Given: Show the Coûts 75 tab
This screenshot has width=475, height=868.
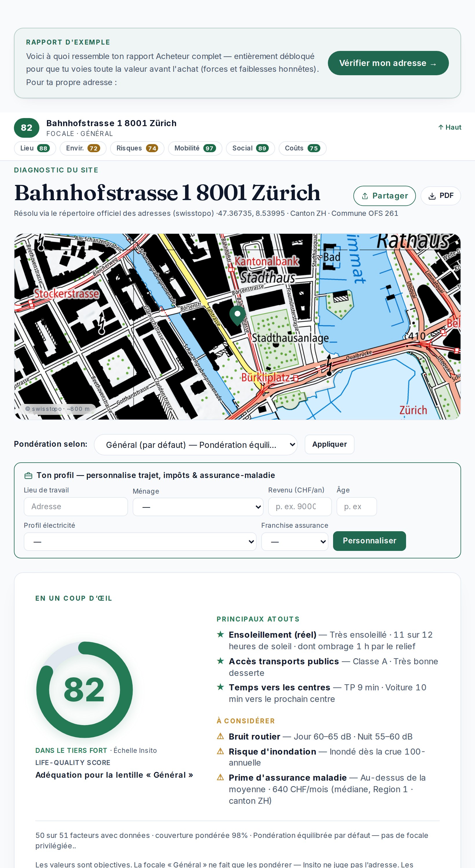Looking at the screenshot, I should (302, 148).
